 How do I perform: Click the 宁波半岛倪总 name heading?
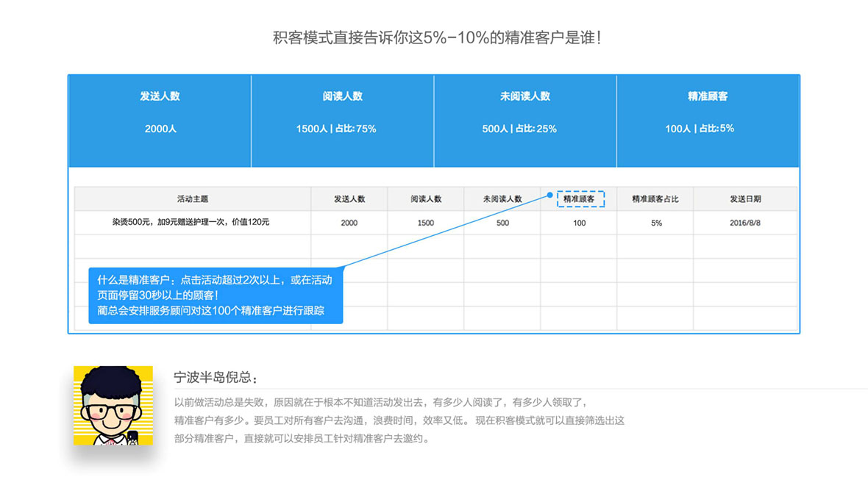click(x=216, y=377)
